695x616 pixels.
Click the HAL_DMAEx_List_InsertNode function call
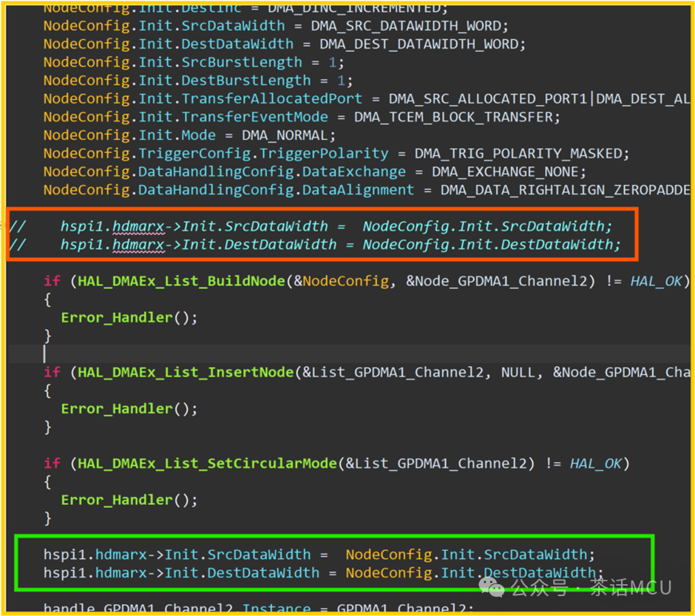[186, 372]
